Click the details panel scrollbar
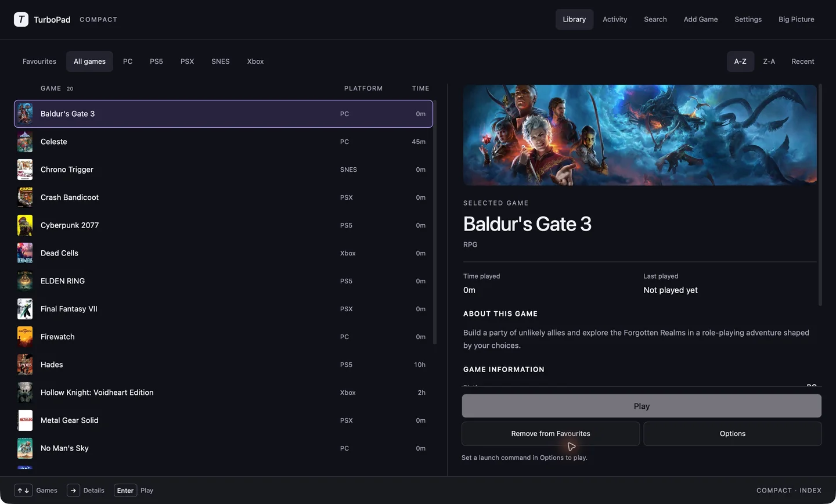 click(x=820, y=195)
